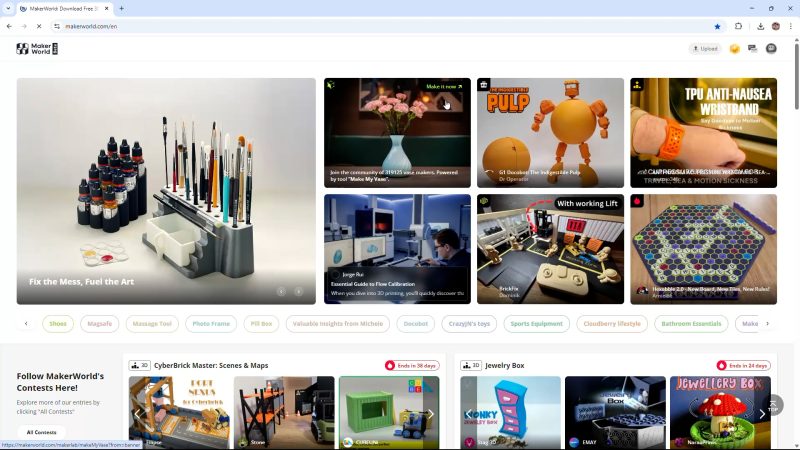Select the Pill Box category tag
The height and width of the screenshot is (450, 800).
261,323
